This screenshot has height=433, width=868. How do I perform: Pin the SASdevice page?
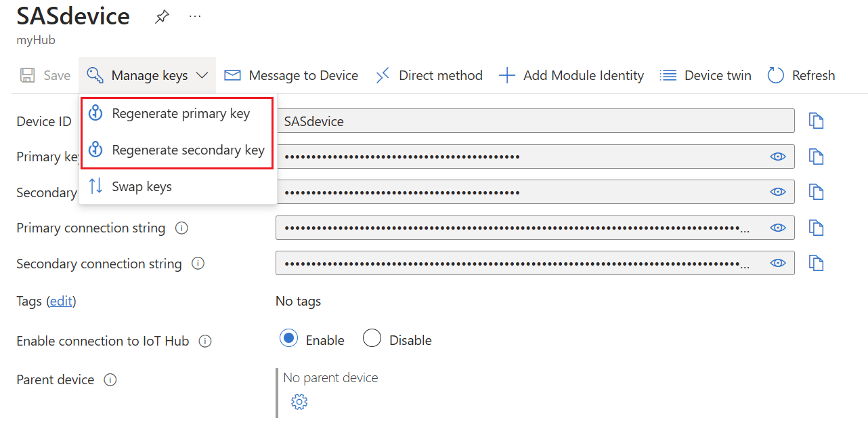[x=162, y=16]
